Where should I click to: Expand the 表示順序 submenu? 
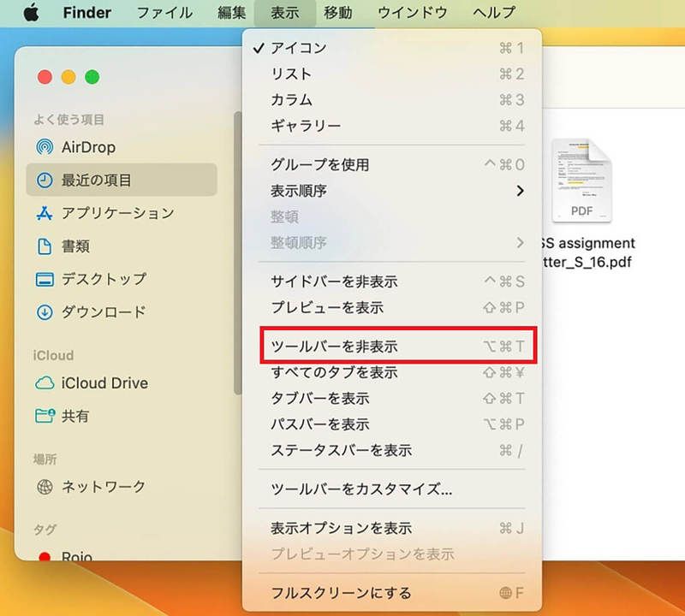coord(392,191)
